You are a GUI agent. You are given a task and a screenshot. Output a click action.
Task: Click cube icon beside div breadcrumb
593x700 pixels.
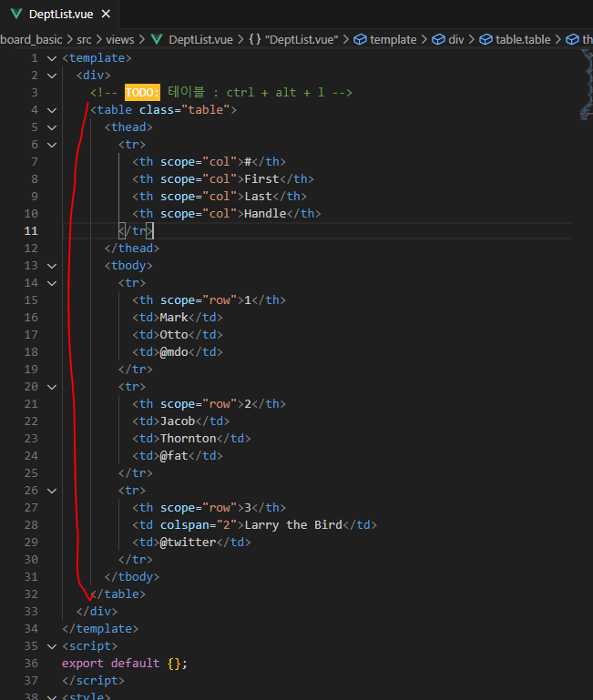[x=439, y=39]
